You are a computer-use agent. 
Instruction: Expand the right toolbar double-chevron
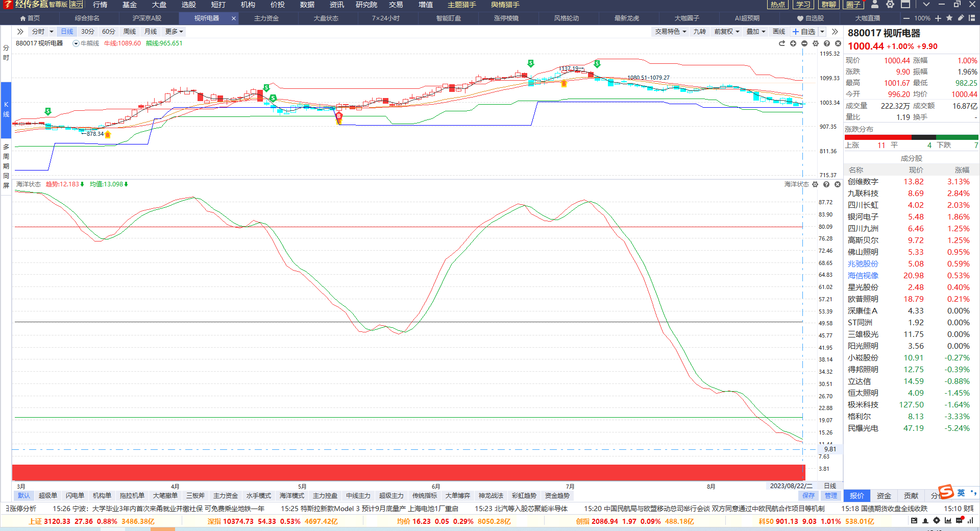[835, 32]
